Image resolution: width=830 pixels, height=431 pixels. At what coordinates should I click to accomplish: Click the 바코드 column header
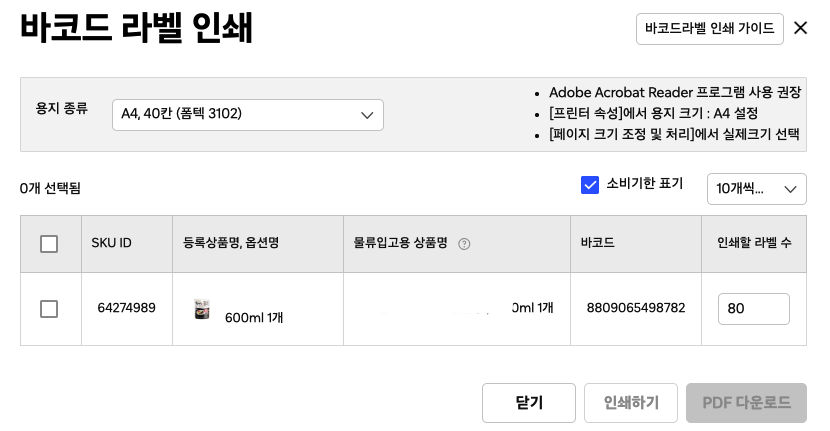click(597, 243)
